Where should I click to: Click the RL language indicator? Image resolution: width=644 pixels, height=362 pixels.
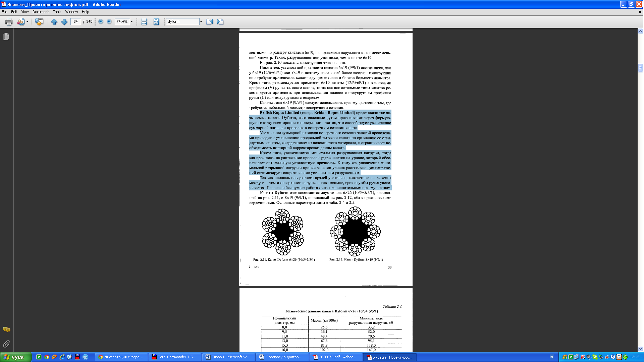click(x=552, y=357)
